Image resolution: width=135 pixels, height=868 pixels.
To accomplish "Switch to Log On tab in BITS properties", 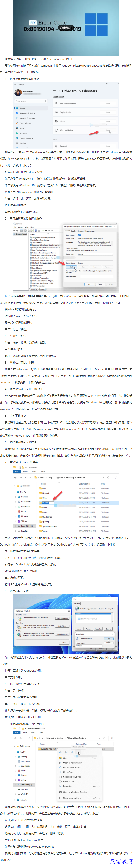I will [74, 231].
